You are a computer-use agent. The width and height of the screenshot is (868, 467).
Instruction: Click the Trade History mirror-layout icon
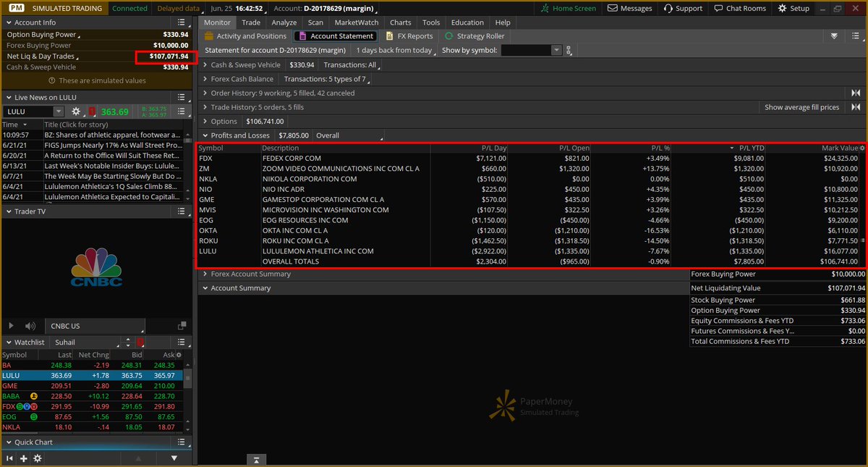(x=856, y=107)
